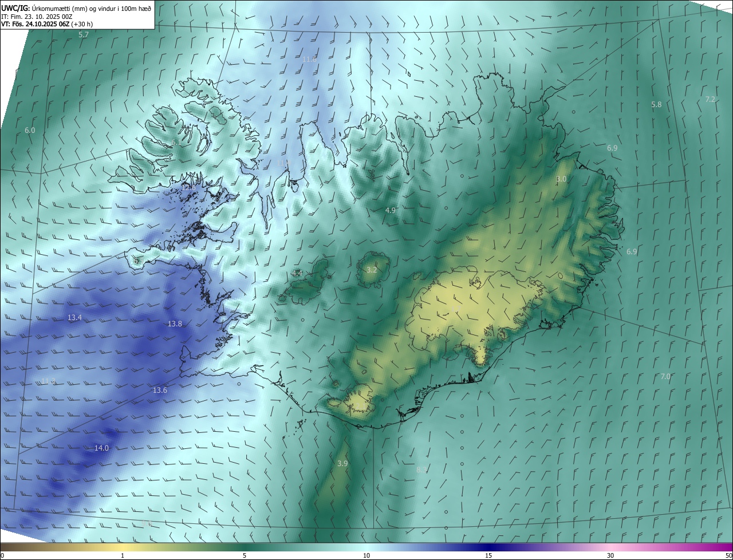The image size is (733, 560).
Task: Click the '1' tick label of the colour scale
Action: point(123,555)
